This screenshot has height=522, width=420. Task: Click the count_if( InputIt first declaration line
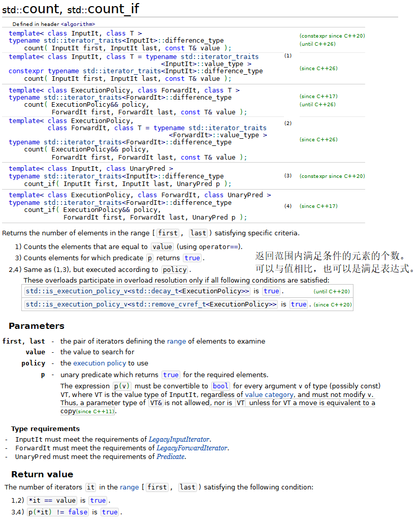[x=127, y=184]
